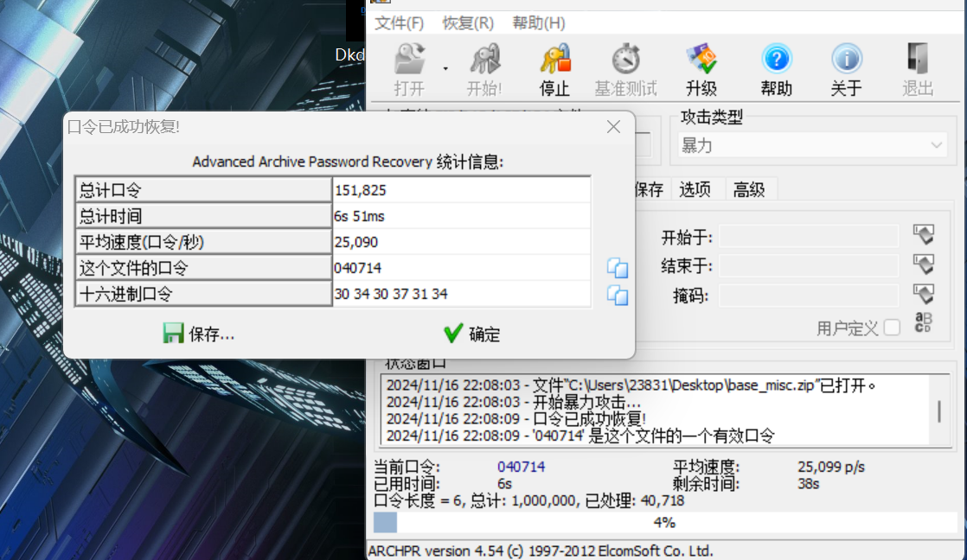967x560 pixels.
Task: Click the 保存... button in the dialog
Action: pos(199,334)
